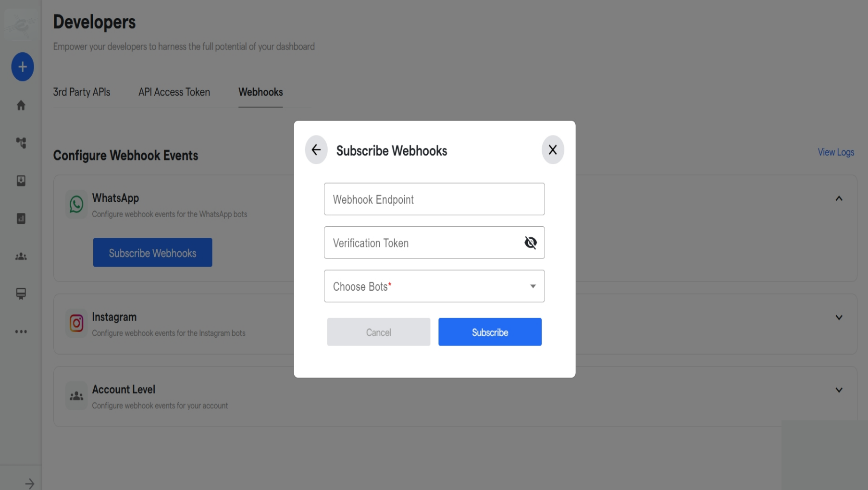Open the inbox icon in the sidebar
This screenshot has width=868, height=490.
pyautogui.click(x=21, y=181)
